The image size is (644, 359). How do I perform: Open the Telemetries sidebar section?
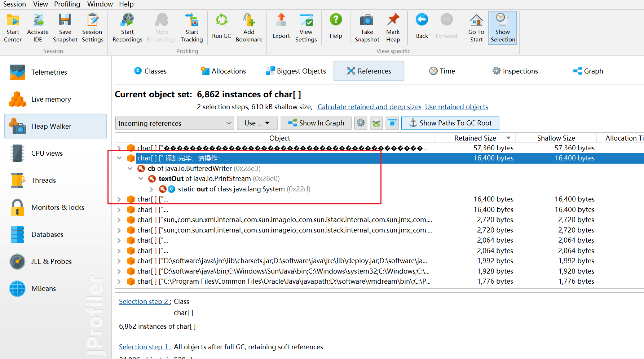(49, 72)
